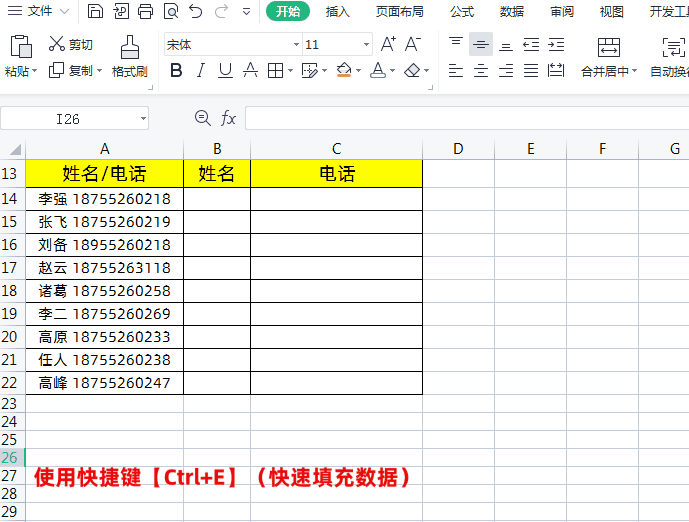Screen dimensions: 689x522
Task: Click the 复制 copy button
Action: [75, 70]
